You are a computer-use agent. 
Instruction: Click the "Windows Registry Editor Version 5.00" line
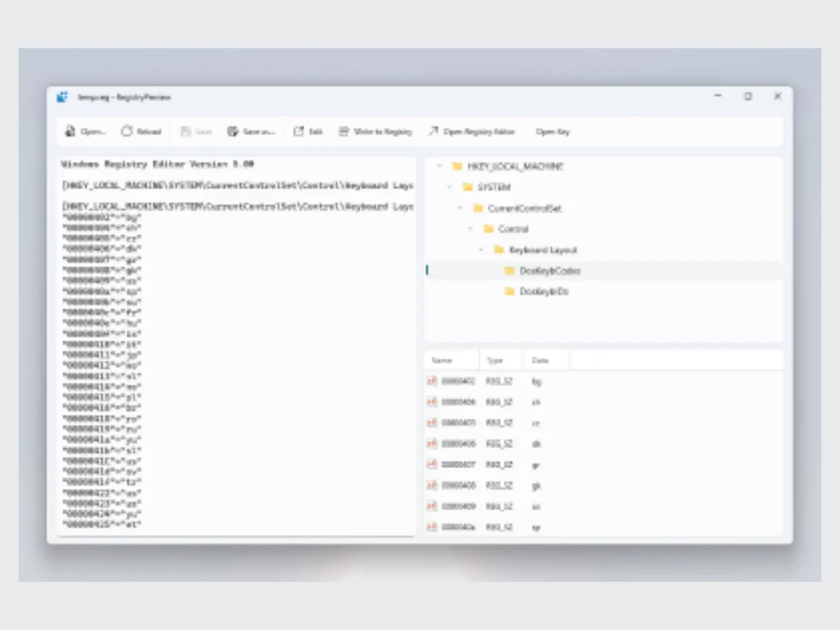click(157, 164)
